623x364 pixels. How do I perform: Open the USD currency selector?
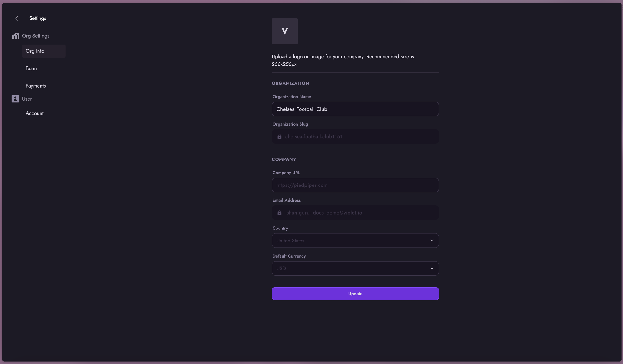tap(352, 268)
